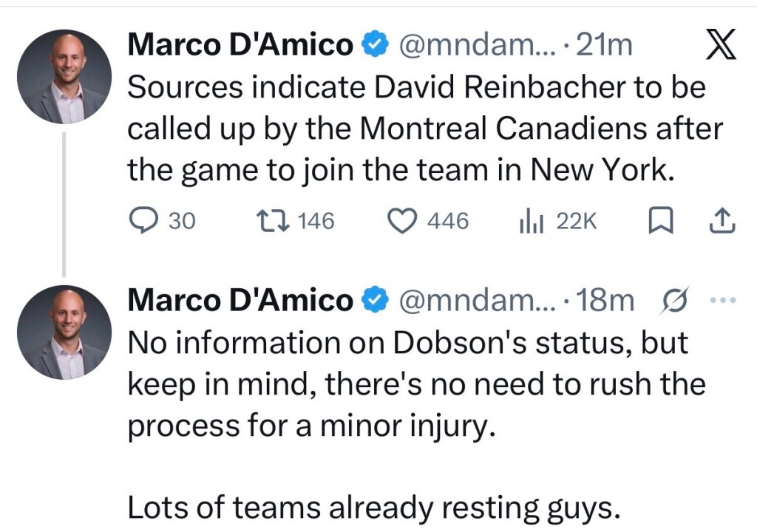Open the 18m timestamp link
Viewport: 757px width, 532px height.
tap(605, 301)
